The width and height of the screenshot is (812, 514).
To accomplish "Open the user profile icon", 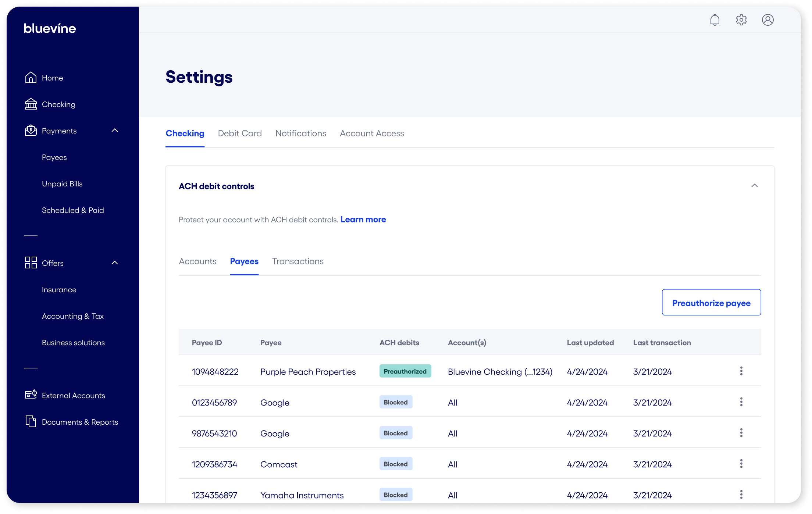I will (768, 20).
